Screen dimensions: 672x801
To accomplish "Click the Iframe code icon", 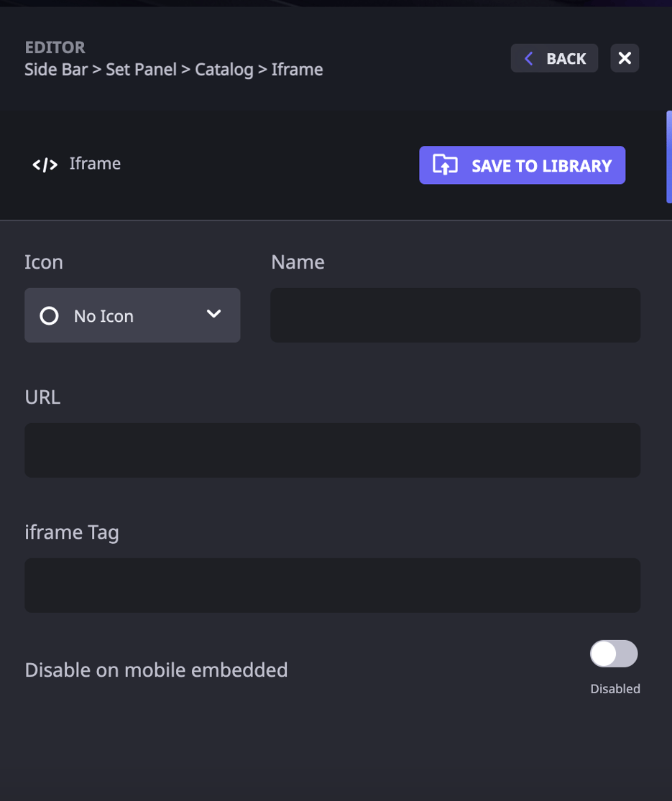I will pyautogui.click(x=45, y=165).
